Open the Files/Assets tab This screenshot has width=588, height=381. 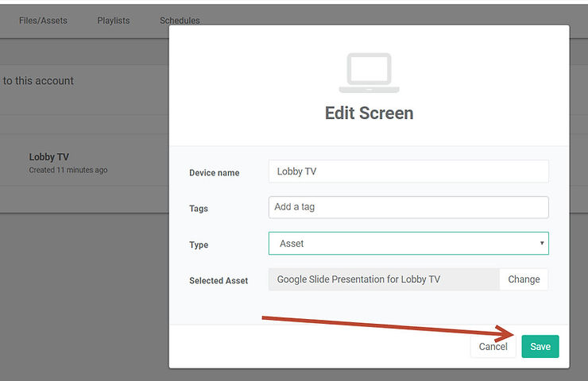[43, 21]
